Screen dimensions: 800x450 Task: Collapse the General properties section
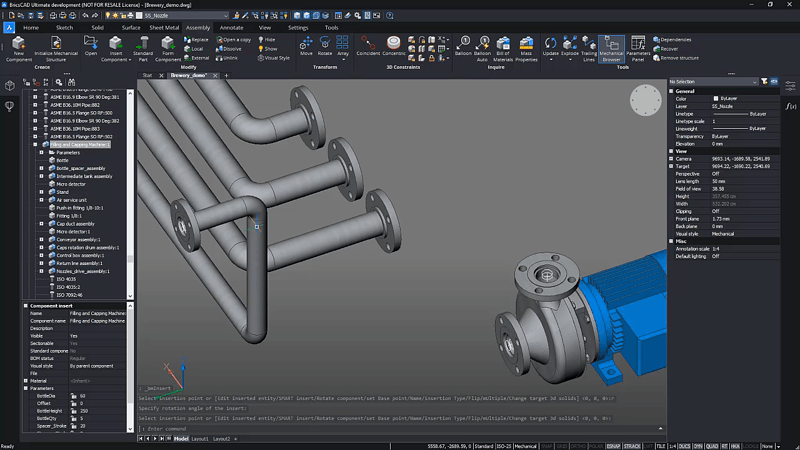[671, 91]
